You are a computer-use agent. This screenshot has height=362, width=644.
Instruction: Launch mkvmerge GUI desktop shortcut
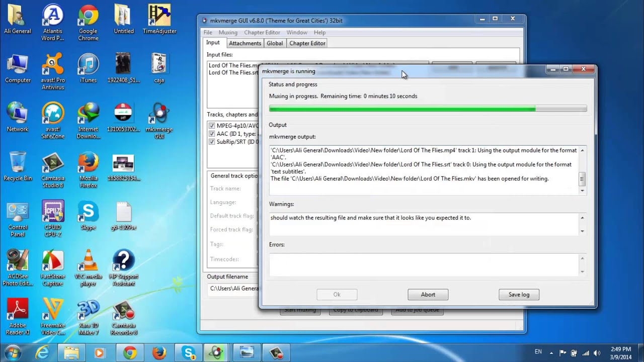tap(159, 121)
